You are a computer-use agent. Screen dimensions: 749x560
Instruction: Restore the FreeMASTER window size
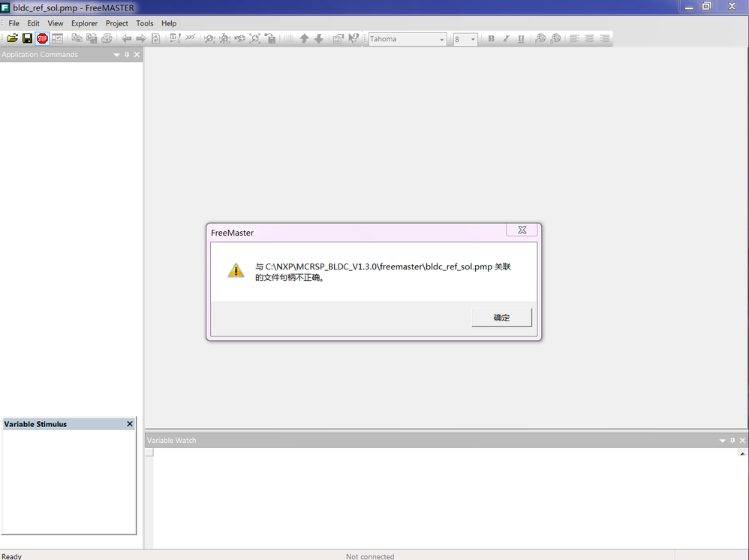click(706, 6)
